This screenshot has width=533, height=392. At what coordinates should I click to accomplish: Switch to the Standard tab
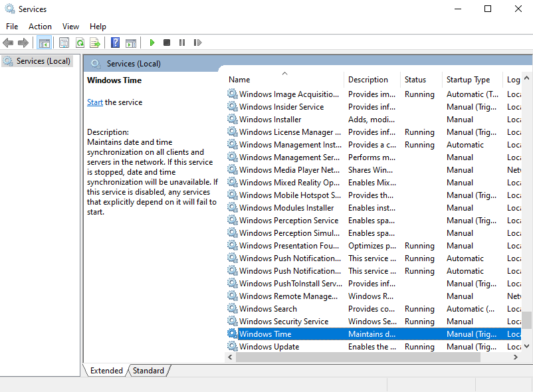148,371
